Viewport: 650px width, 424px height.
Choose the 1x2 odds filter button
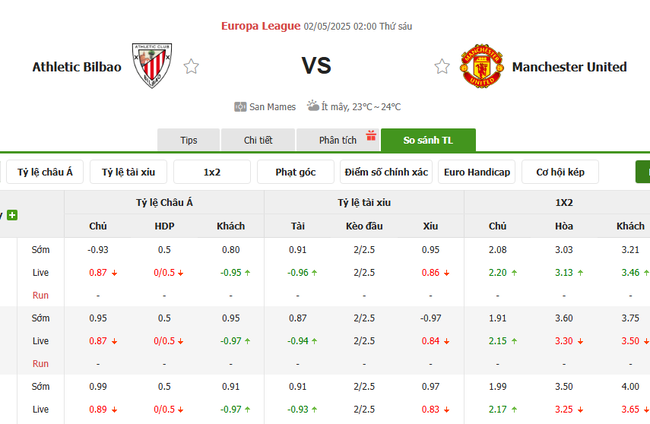(212, 172)
